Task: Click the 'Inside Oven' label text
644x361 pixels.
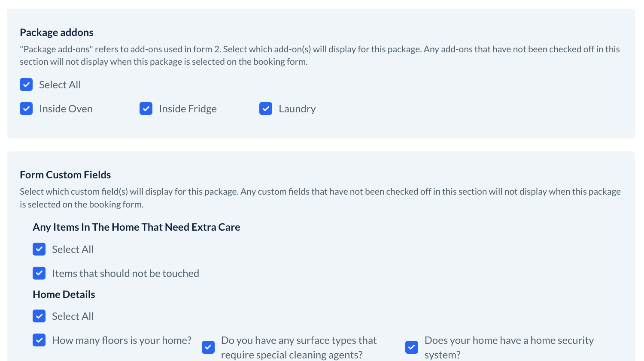Action: (x=66, y=109)
